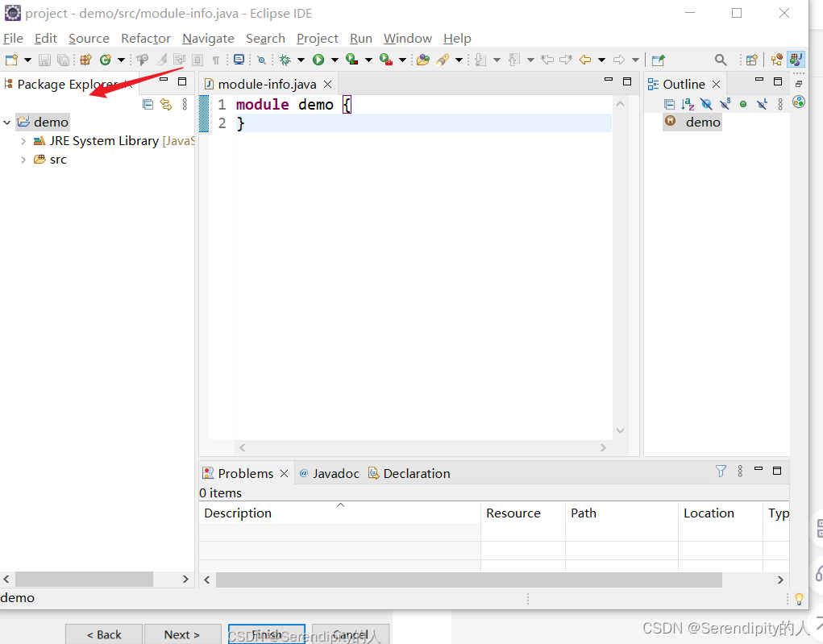The width and height of the screenshot is (823, 644).
Task: Close the Problems view tab
Action: click(284, 473)
